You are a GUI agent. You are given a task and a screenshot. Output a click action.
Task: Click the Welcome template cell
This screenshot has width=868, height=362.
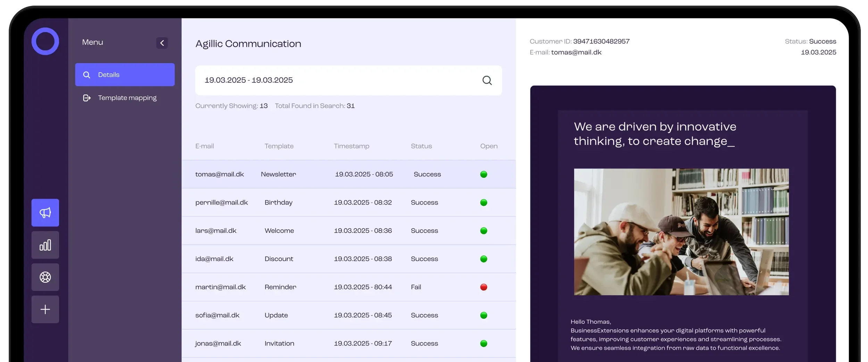click(x=279, y=231)
